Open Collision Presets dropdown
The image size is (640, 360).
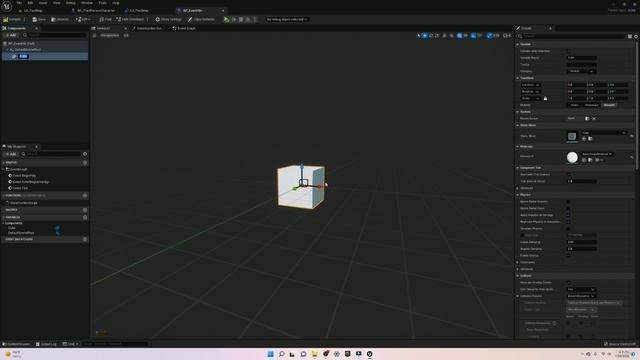click(581, 296)
